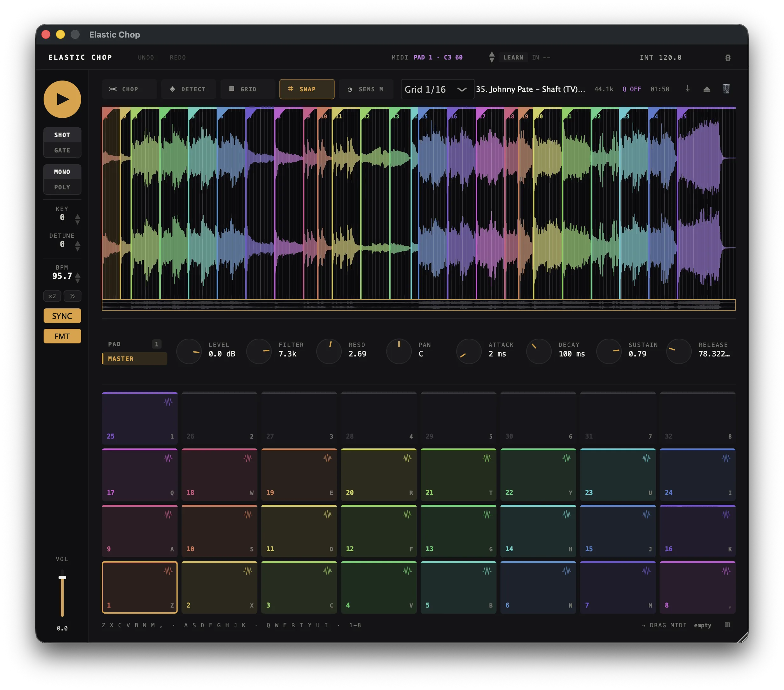Screen dimensions: 784x690
Task: Click the scissors CHOP tool
Action: click(129, 89)
